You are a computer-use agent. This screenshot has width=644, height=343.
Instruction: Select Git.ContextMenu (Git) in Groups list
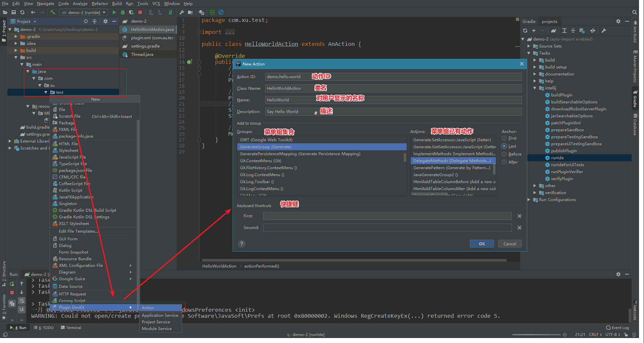tap(321, 161)
